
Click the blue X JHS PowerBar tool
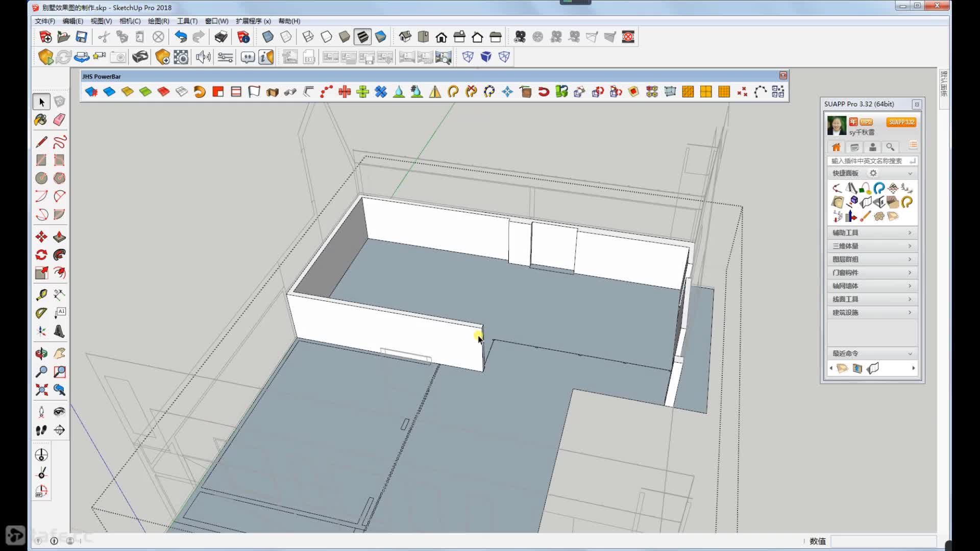[381, 92]
